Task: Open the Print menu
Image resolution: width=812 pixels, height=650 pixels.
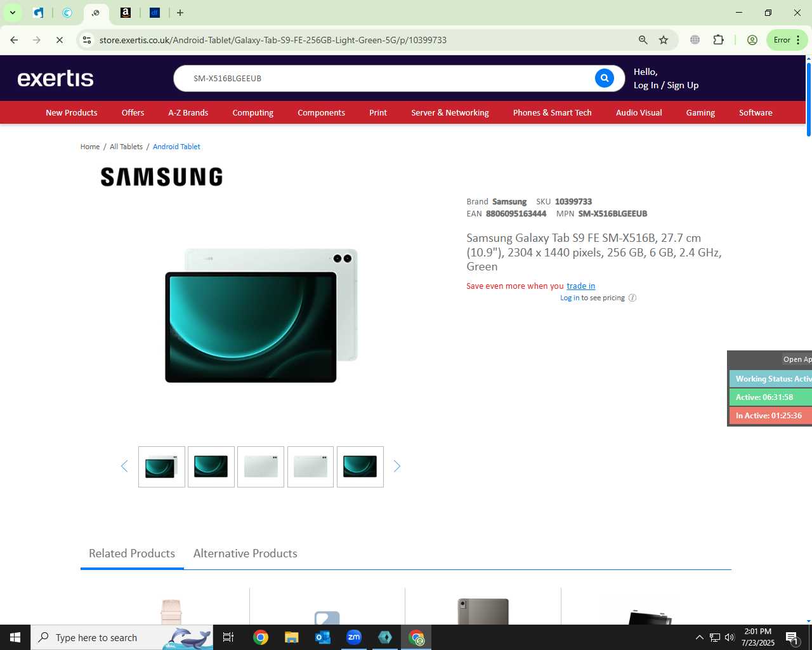Action: coord(378,112)
